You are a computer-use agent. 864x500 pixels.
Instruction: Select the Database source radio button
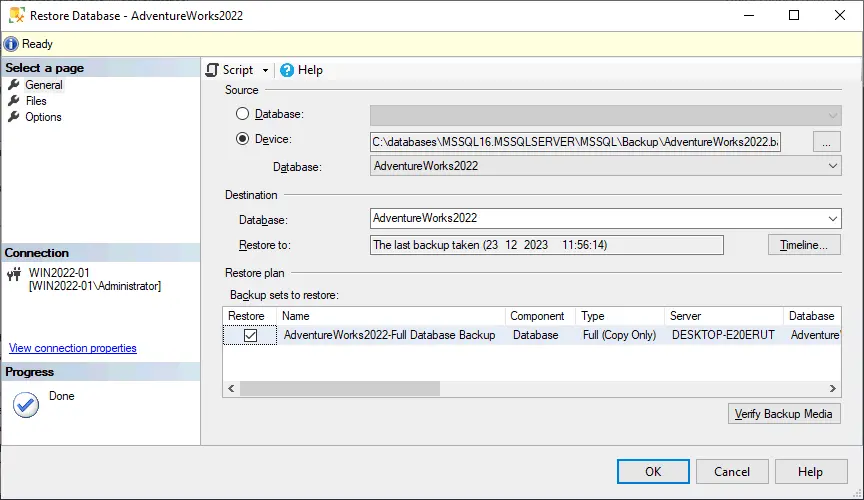coord(242,114)
